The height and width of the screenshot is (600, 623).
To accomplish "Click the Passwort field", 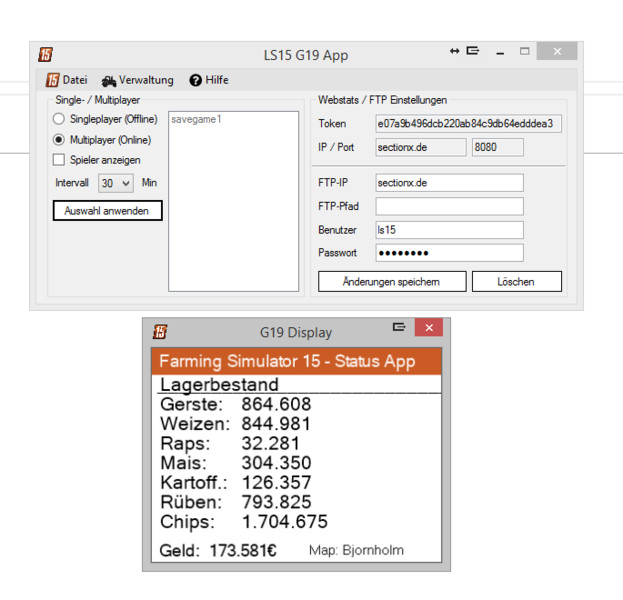I will (x=449, y=253).
